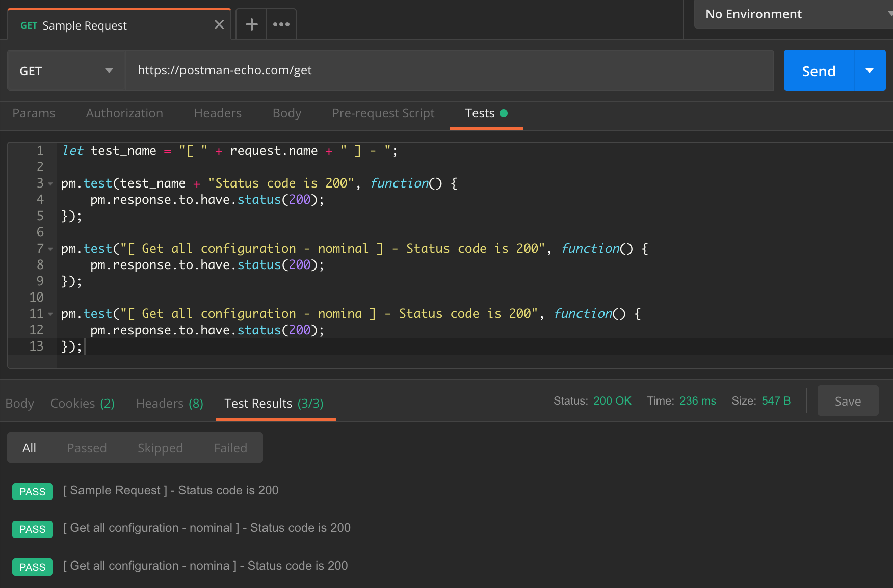The height and width of the screenshot is (588, 893).
Task: Open a new request tab with the plus icon
Action: [x=251, y=23]
